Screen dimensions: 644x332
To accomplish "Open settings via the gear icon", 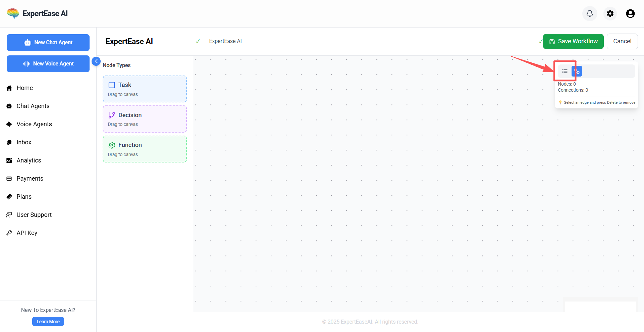I will pos(610,13).
